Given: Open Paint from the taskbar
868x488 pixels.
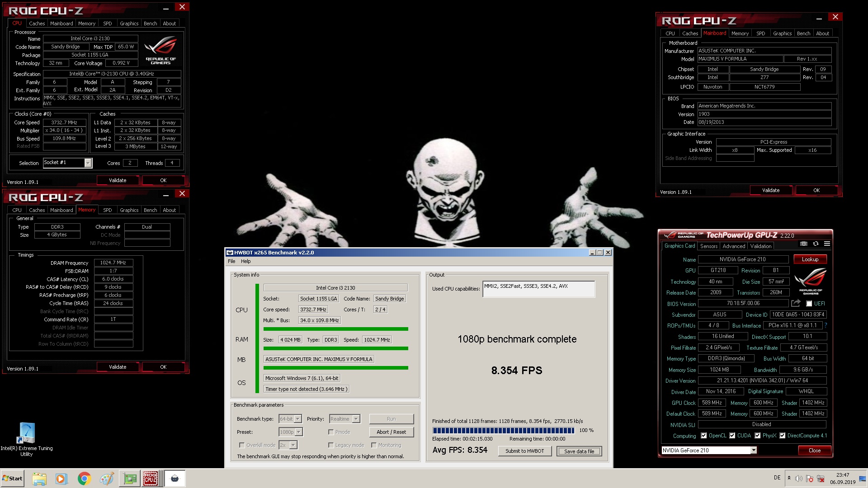Looking at the screenshot, I should pyautogui.click(x=107, y=479).
